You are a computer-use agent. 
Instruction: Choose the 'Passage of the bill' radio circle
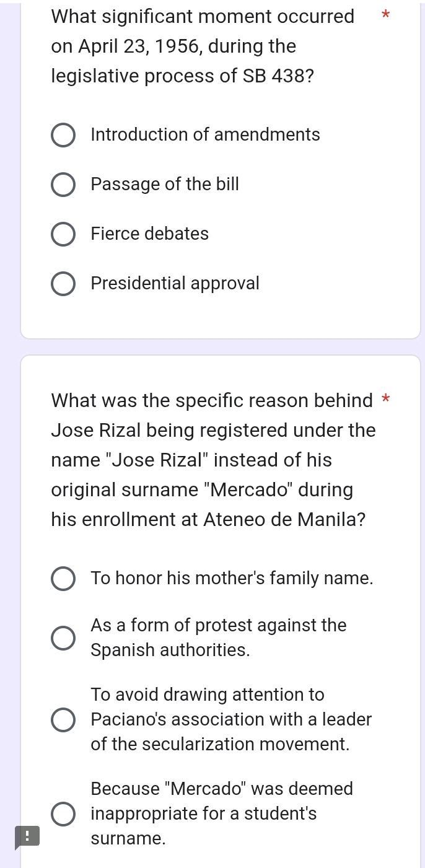click(x=63, y=185)
